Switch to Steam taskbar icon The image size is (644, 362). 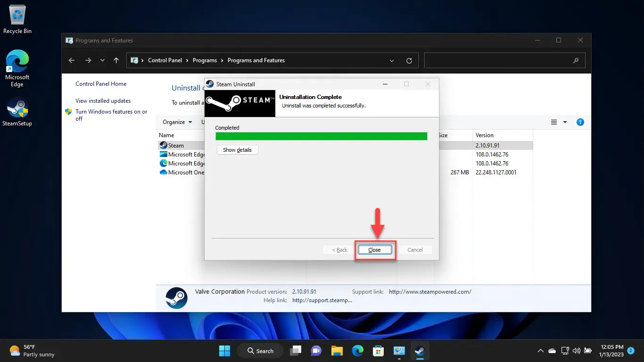pyautogui.click(x=419, y=351)
